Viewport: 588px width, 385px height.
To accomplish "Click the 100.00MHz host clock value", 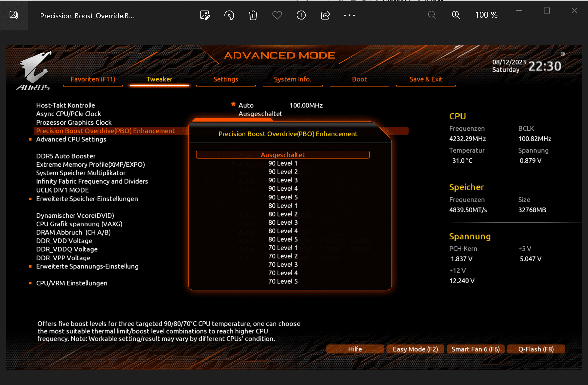I will pos(306,105).
